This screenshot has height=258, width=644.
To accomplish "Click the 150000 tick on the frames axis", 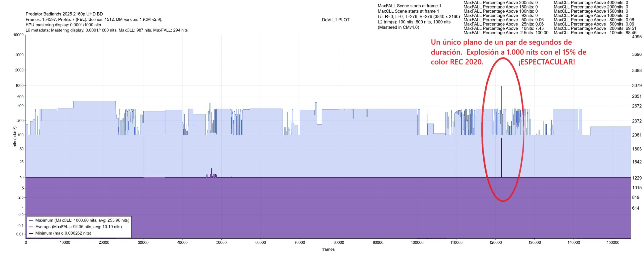I will [x=613, y=243].
